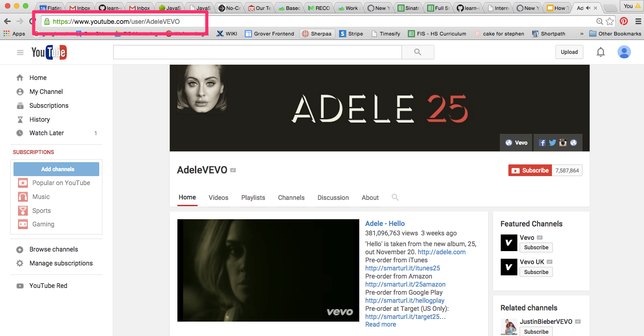The width and height of the screenshot is (644, 336).
Task: Switch to the Videos tab
Action: coord(218,197)
